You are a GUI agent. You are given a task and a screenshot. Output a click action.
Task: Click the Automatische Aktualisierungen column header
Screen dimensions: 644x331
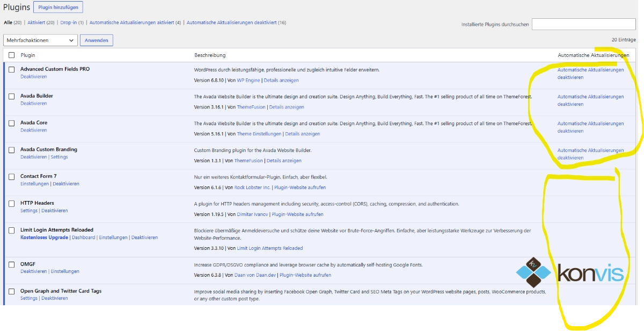click(594, 55)
